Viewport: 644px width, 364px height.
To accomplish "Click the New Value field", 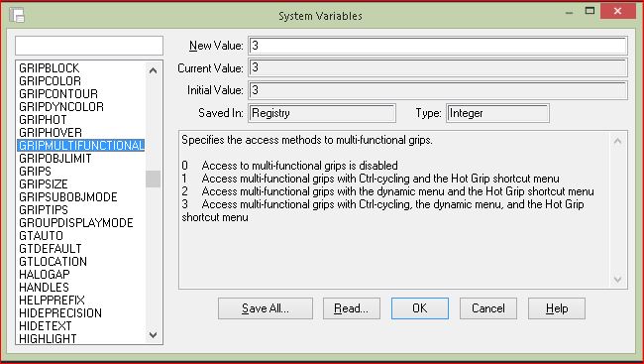I will click(438, 46).
